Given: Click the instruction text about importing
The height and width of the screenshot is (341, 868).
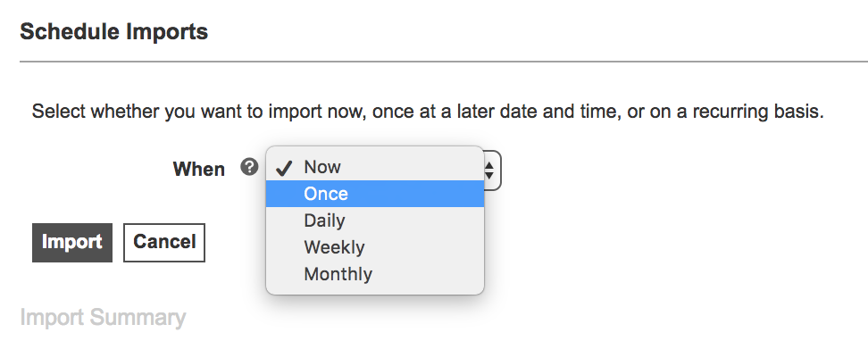Looking at the screenshot, I should pos(428,112).
